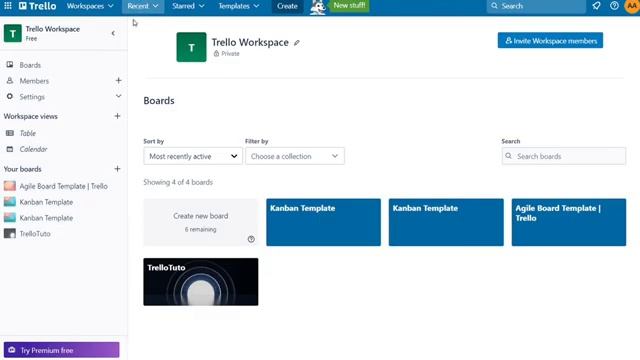Click the Trello Workspace title text
The height and width of the screenshot is (360, 640).
250,42
